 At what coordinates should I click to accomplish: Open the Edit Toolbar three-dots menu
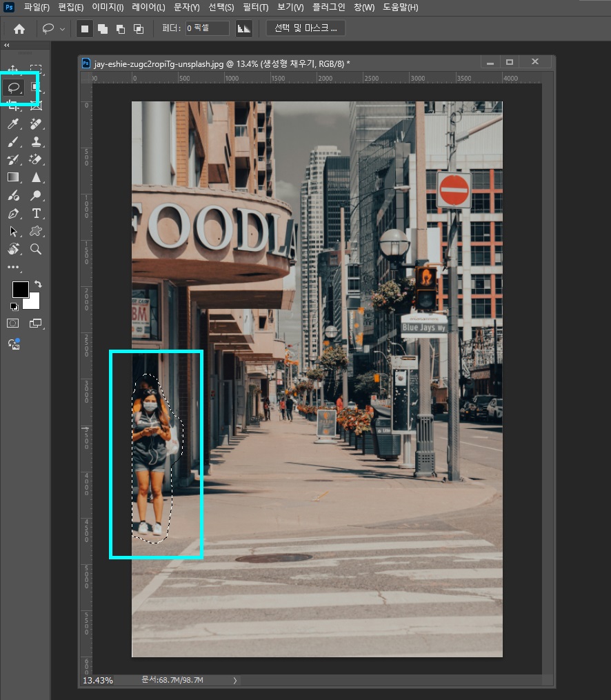tap(13, 267)
